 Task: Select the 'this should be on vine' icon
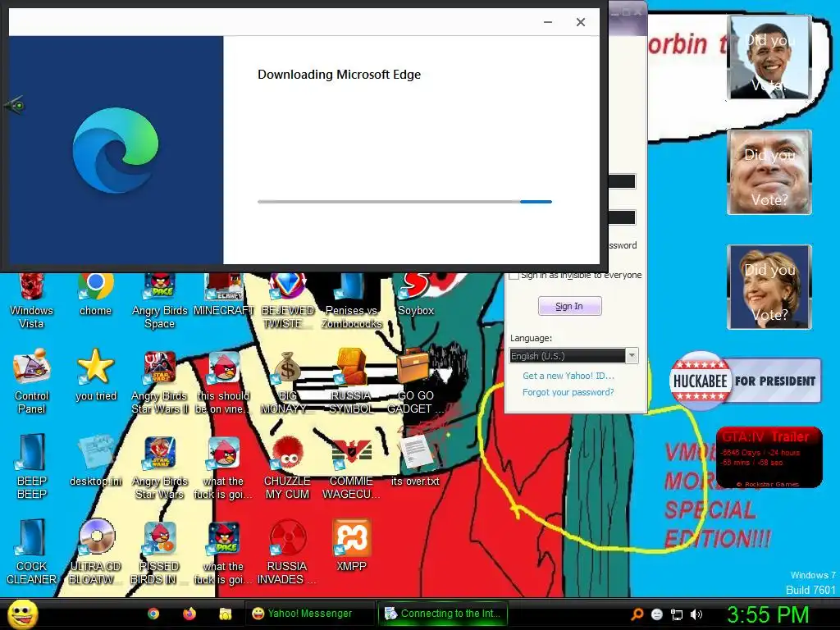tap(224, 381)
